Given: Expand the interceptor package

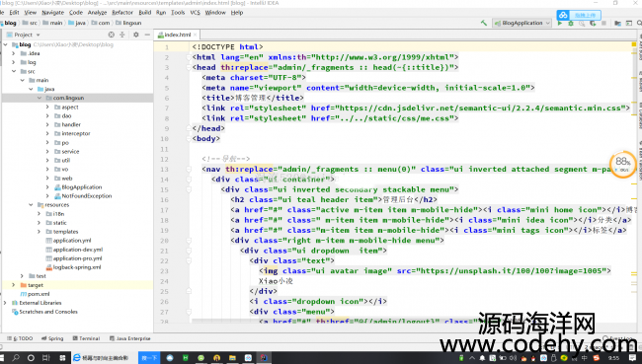Looking at the screenshot, I should pos(47,134).
